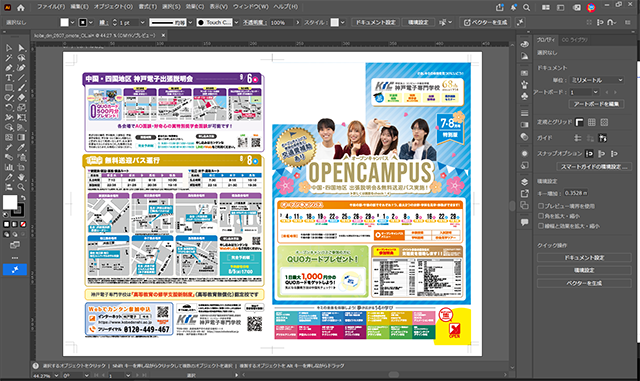Open the ウィンドウ(W) menu
This screenshot has width=640, height=381.
(x=251, y=7)
